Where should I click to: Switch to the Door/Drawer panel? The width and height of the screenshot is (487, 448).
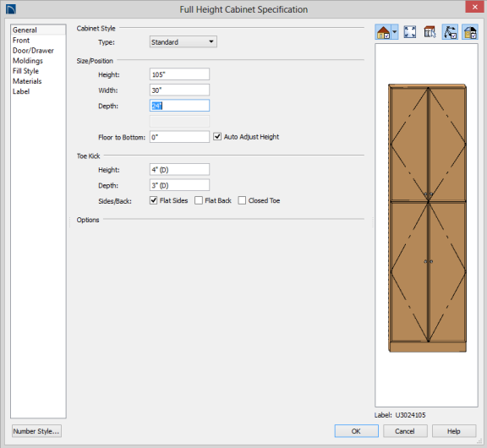point(33,51)
